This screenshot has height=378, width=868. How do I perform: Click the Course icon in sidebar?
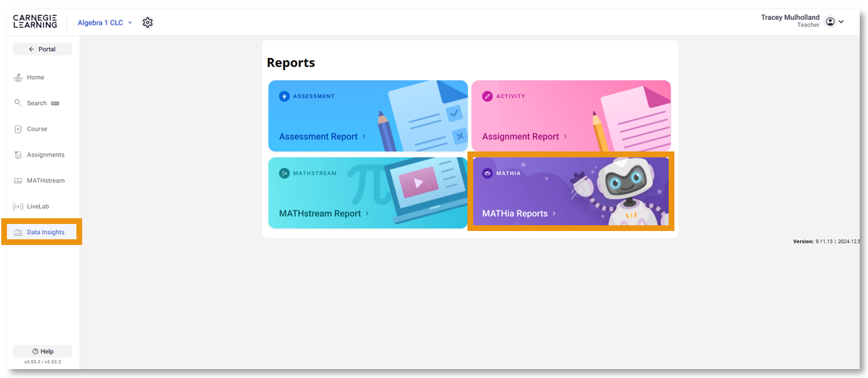click(x=18, y=129)
